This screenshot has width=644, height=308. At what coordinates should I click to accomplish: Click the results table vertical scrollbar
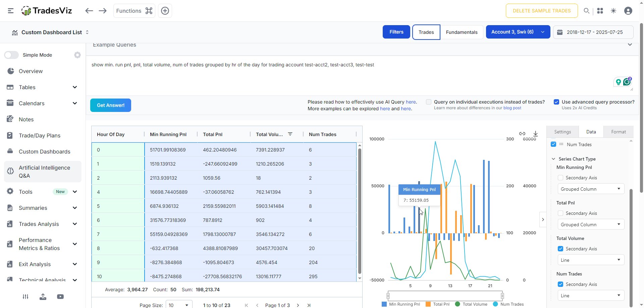[360, 212]
